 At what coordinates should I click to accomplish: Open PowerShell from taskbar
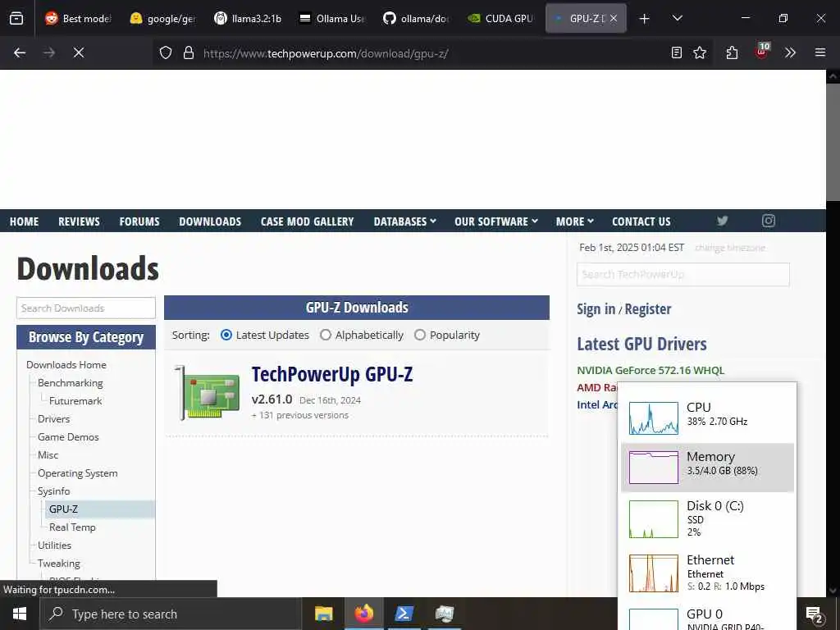point(404,614)
